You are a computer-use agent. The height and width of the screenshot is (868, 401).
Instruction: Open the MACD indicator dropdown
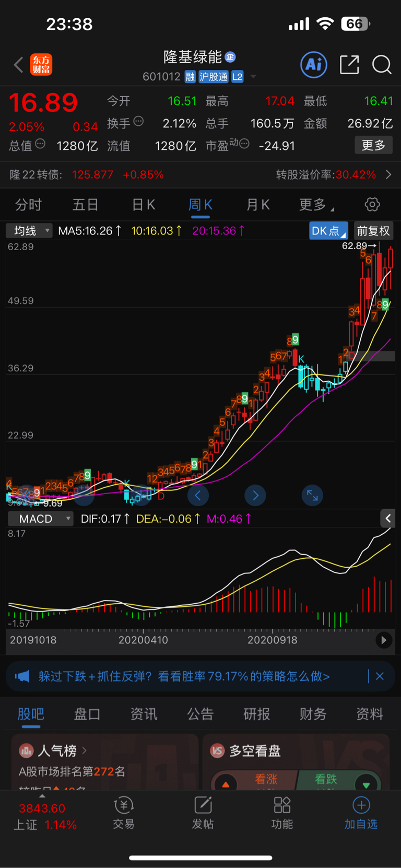tap(40, 519)
